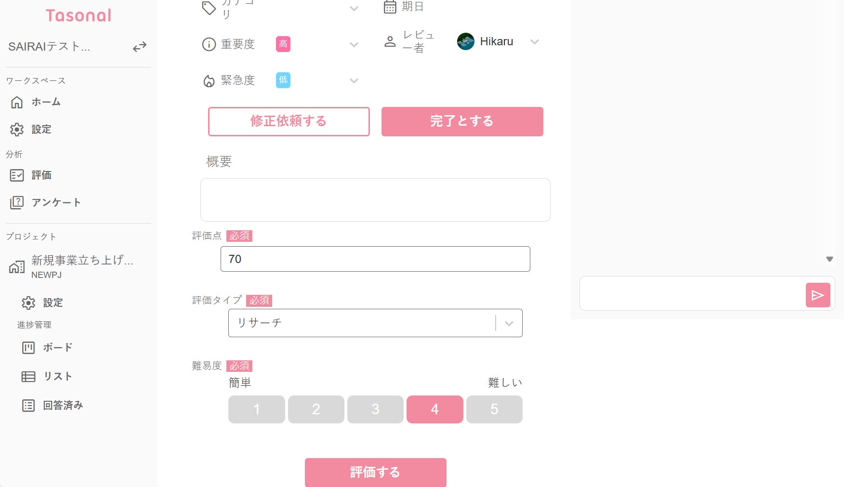This screenshot has width=868, height=487.
Task: Click the リスト table icon
Action: pos(28,376)
